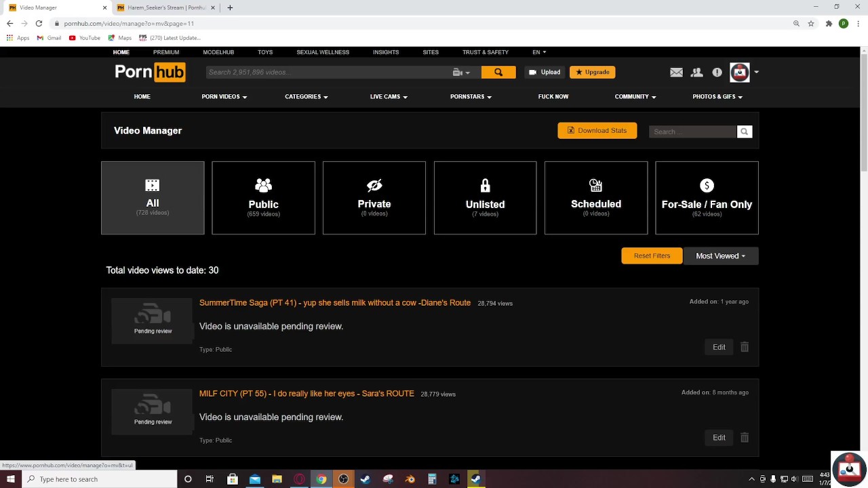Click the main video search field
Viewport: 868px width, 488px height.
pos(329,72)
